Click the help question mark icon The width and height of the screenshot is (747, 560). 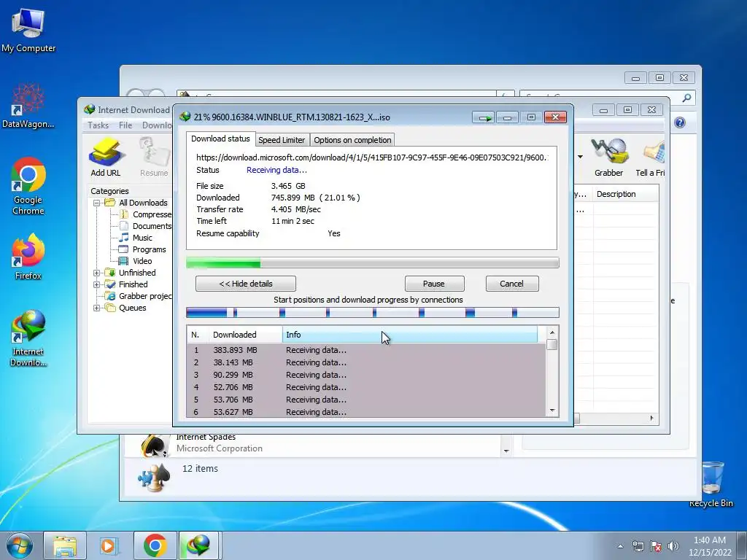[680, 122]
